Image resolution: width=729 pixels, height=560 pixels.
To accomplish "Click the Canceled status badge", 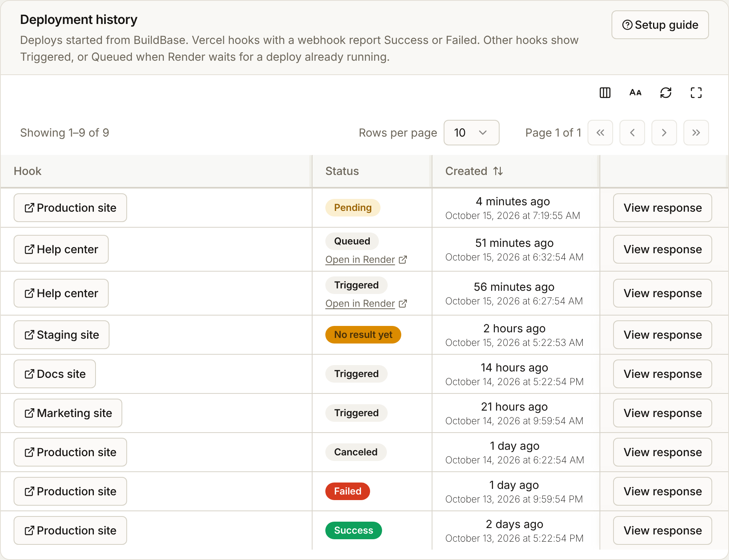I will click(x=356, y=452).
